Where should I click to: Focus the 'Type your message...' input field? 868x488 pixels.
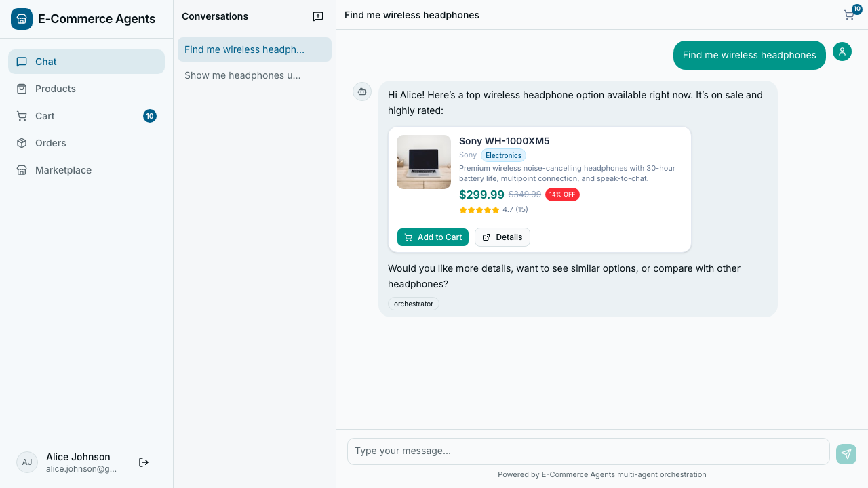(x=589, y=451)
